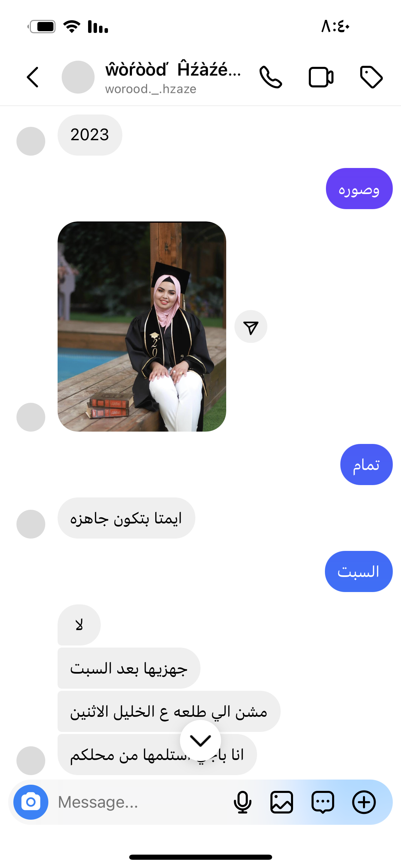Select the '2023' message bubble

[90, 135]
